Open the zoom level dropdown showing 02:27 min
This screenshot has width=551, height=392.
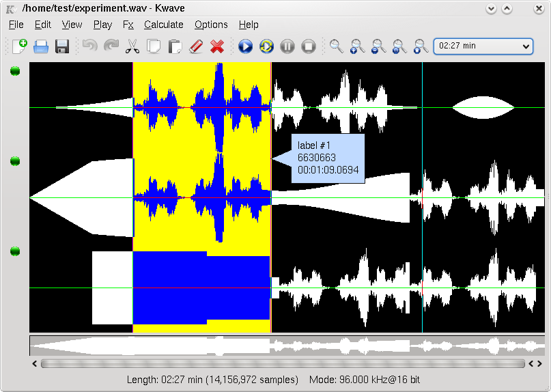click(x=483, y=46)
